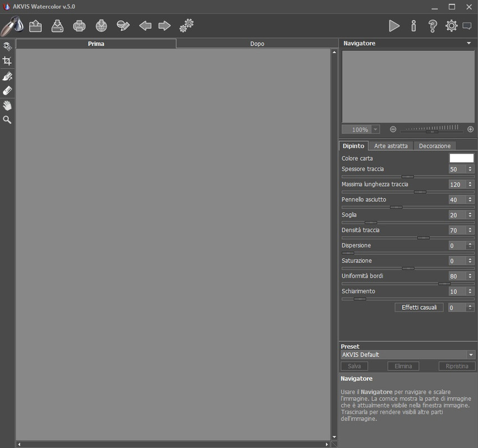Screen dimensions: 478x448
Task: Adjust the Uniformità bordi slider
Action: click(x=407, y=283)
